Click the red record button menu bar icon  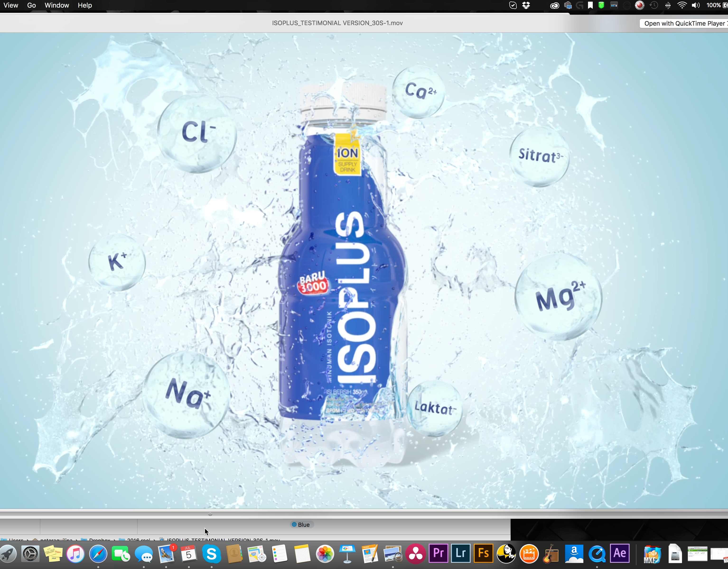pos(639,5)
